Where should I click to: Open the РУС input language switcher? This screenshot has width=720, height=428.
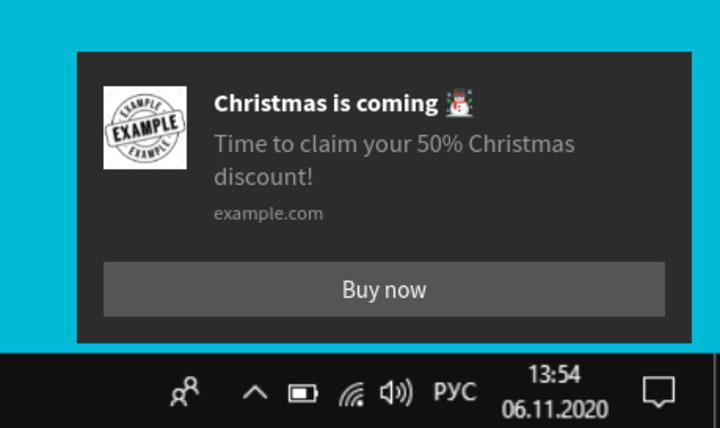pyautogui.click(x=455, y=392)
